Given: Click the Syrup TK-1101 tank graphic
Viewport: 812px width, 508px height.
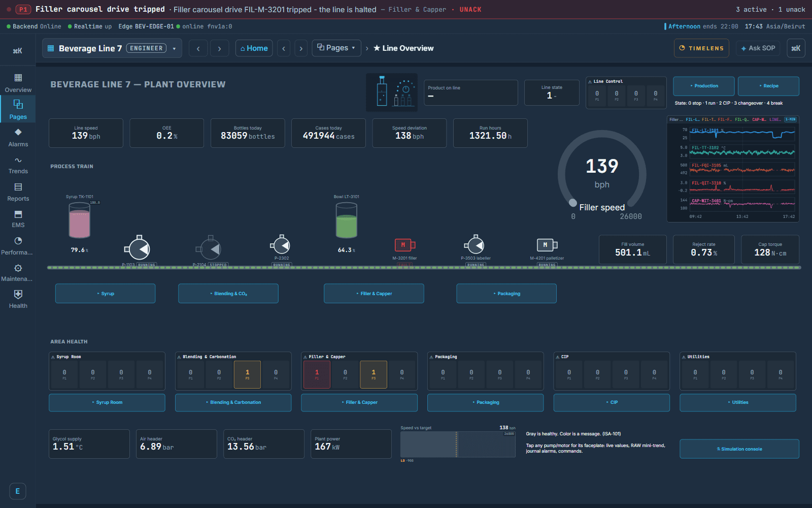Looking at the screenshot, I should click(x=79, y=220).
